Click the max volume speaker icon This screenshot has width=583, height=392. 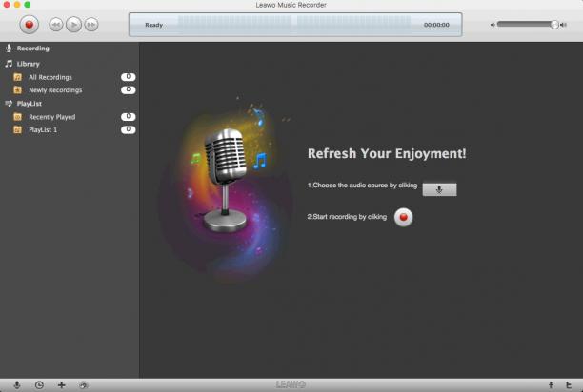pos(564,25)
